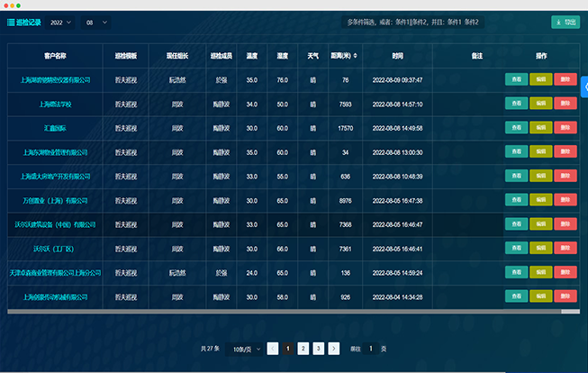Open customer link 万创置业（上海）有限公司
This screenshot has width=588, height=373.
(56, 200)
